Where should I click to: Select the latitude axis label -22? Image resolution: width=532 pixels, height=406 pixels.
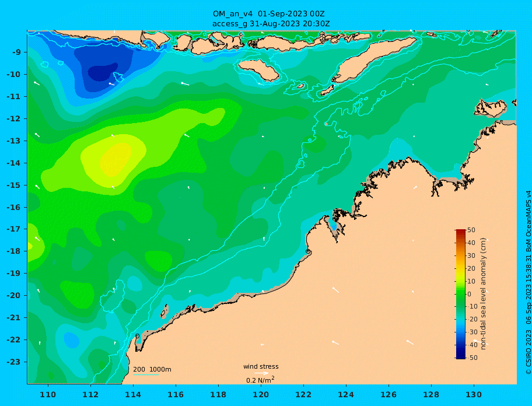pos(14,340)
